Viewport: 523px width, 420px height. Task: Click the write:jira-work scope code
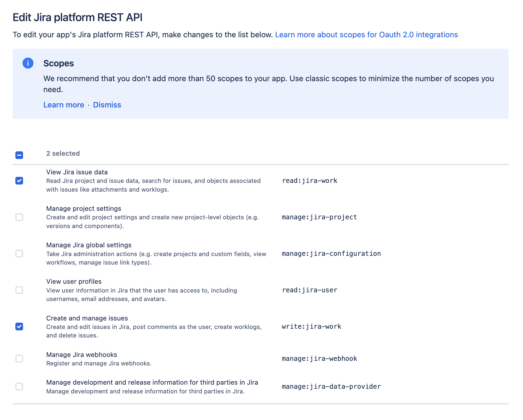point(311,327)
